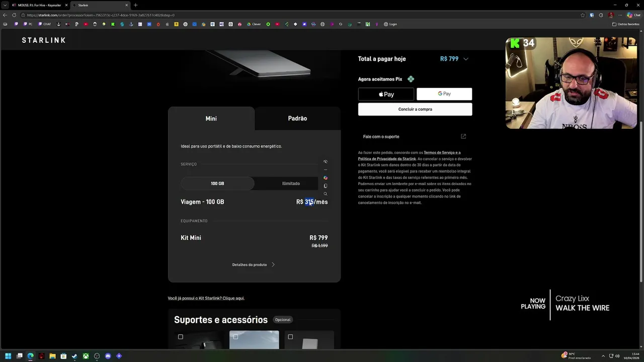Click the Viagem - 100 GB plan label

202,202
